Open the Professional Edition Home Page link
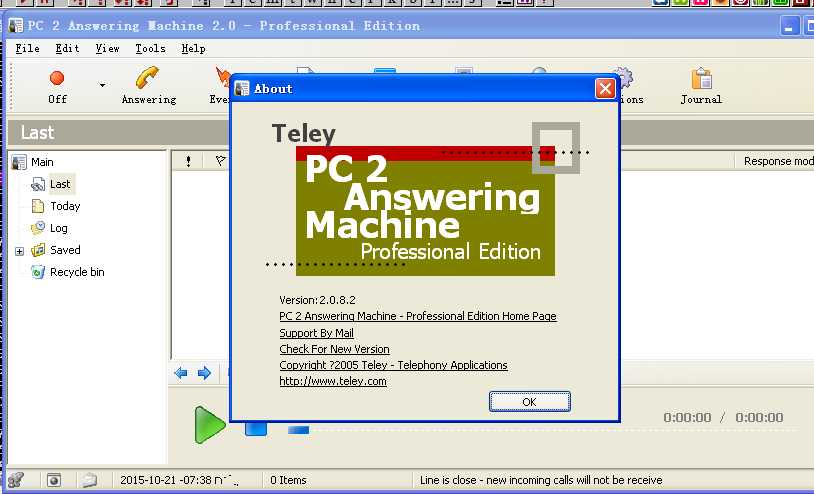This screenshot has height=494, width=814. [418, 316]
